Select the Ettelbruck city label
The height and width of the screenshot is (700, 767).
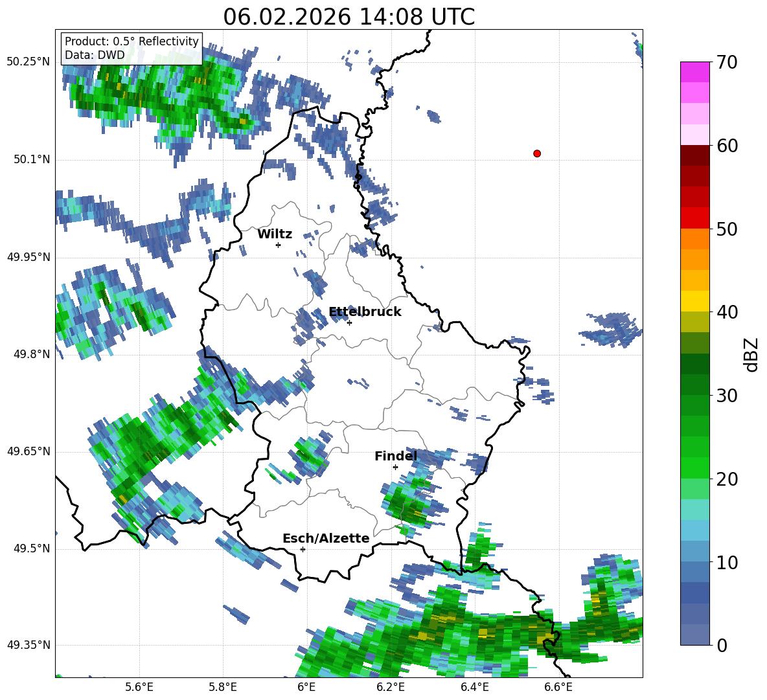coord(365,312)
